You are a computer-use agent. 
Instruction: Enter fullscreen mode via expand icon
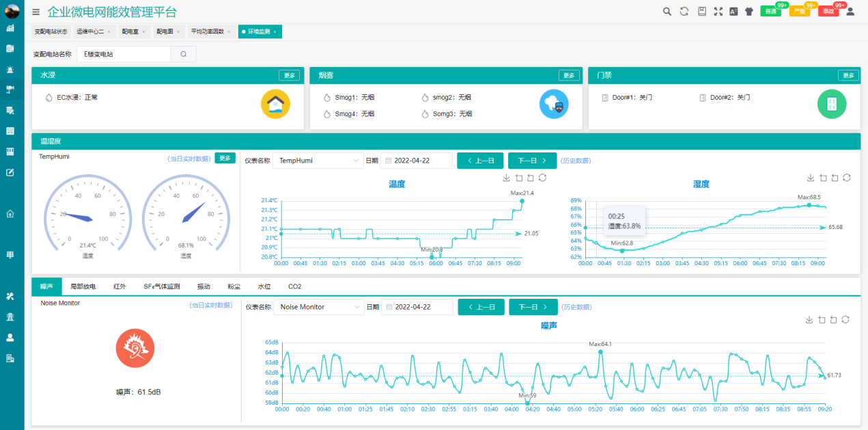tap(718, 11)
